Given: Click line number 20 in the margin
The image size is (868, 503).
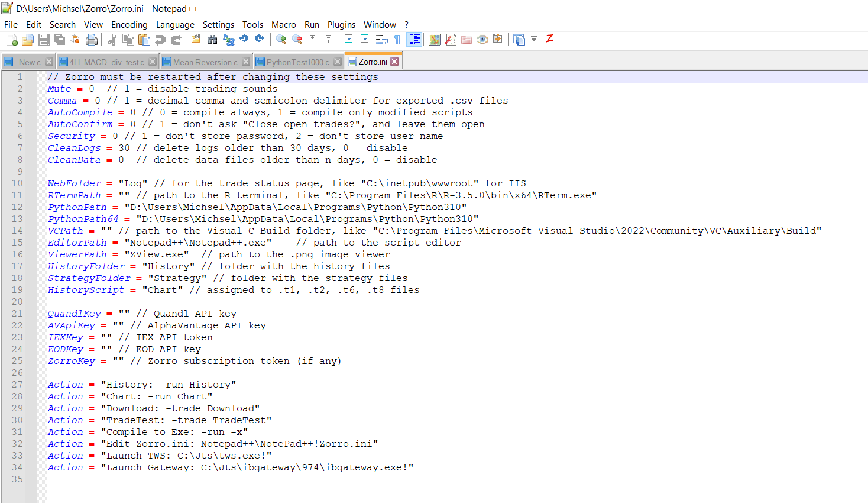Looking at the screenshot, I should coord(17,302).
